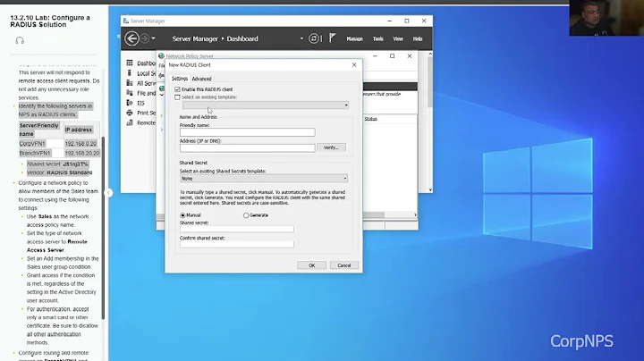Click scroll down arrow of Server Manager pane

coord(430,189)
